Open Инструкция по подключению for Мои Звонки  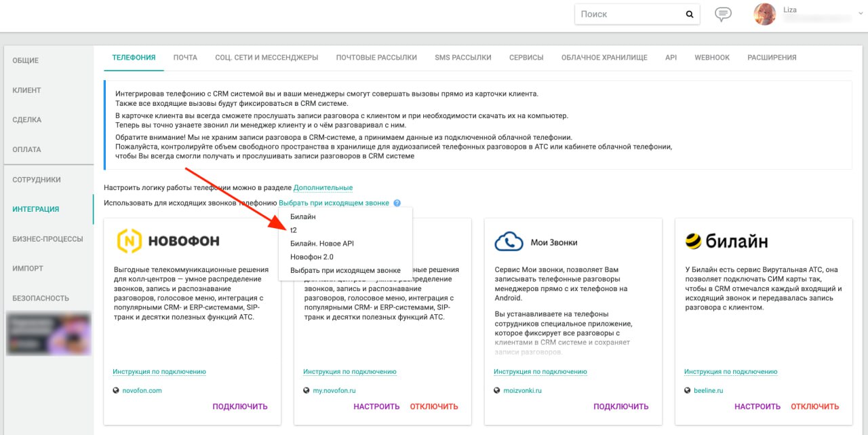pos(540,372)
